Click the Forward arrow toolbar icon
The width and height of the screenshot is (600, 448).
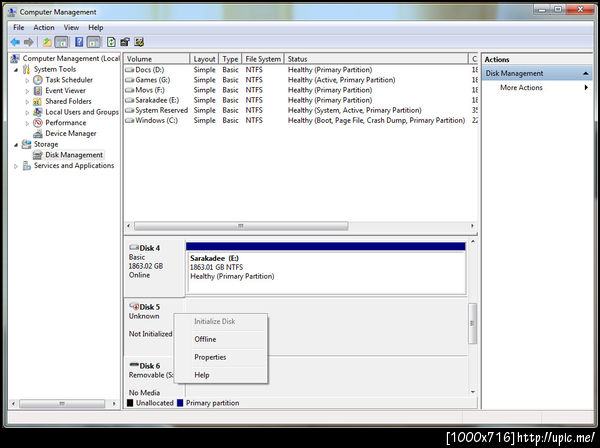click(29, 42)
